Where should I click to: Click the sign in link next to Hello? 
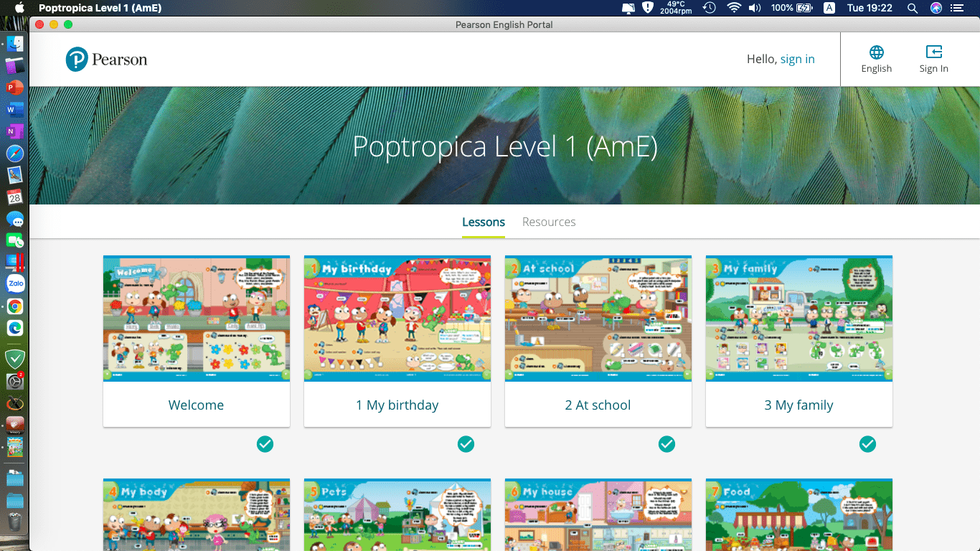click(x=797, y=59)
